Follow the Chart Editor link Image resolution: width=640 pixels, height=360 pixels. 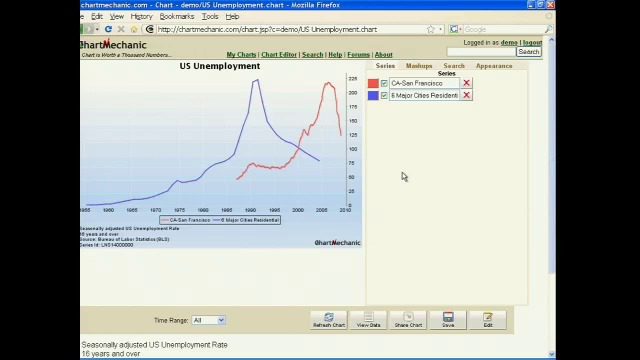click(279, 55)
